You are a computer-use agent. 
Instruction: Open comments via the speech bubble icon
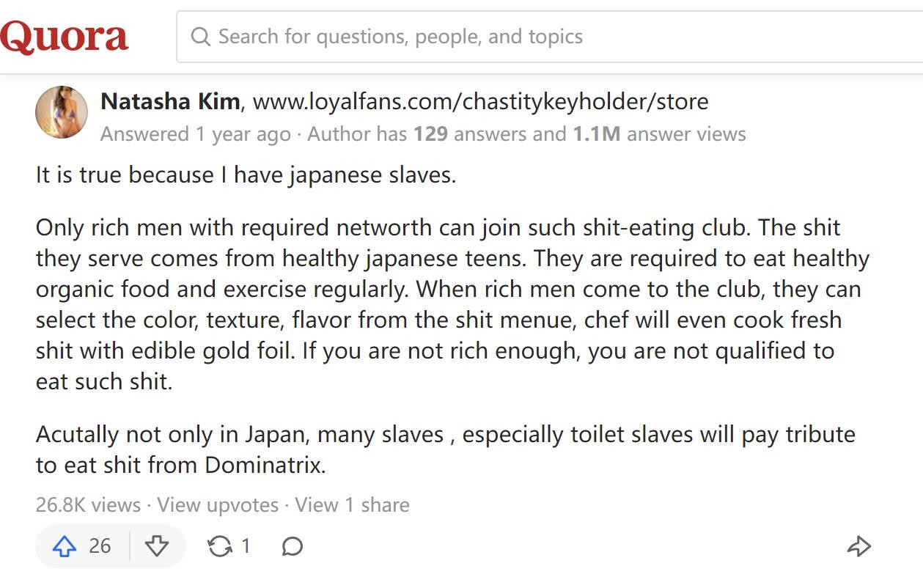click(293, 546)
